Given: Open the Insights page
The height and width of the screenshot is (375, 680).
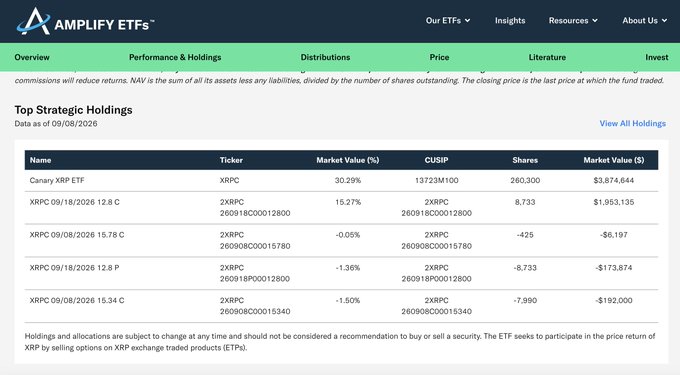Looking at the screenshot, I should click(510, 20).
